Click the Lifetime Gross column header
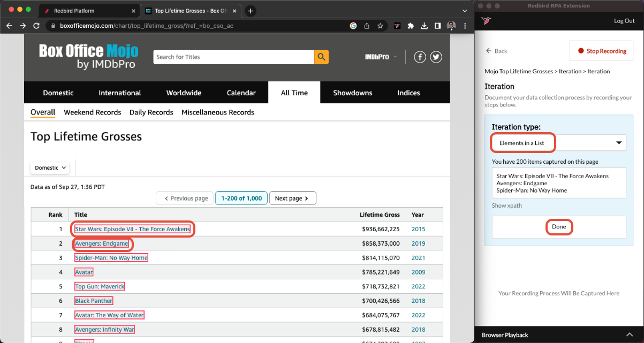Screen dimensions: 644x343 pos(380,215)
